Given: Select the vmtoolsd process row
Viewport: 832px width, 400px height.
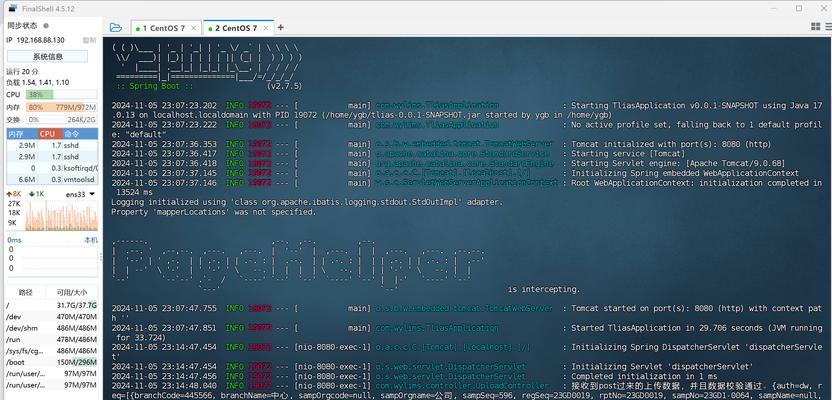Looking at the screenshot, I should coord(52,180).
